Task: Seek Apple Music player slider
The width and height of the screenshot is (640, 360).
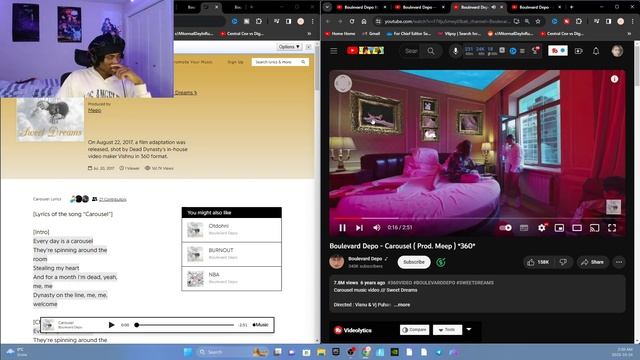Action: [185, 325]
